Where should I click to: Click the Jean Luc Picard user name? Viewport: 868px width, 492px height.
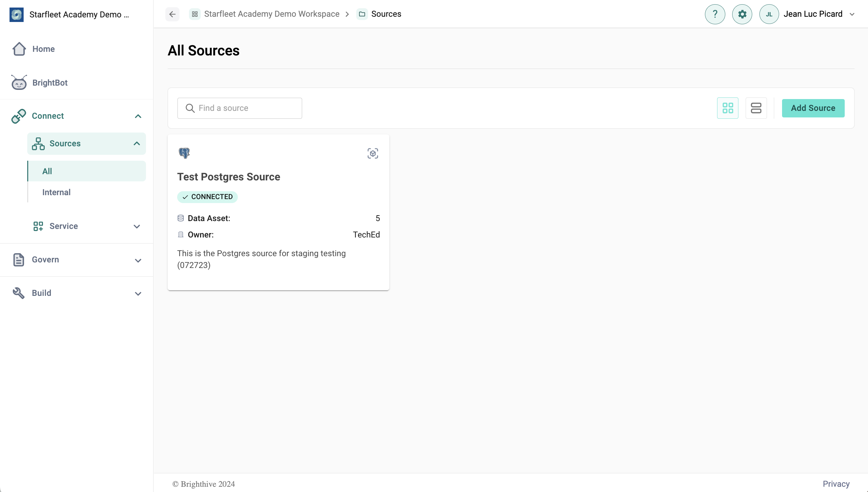pos(813,14)
